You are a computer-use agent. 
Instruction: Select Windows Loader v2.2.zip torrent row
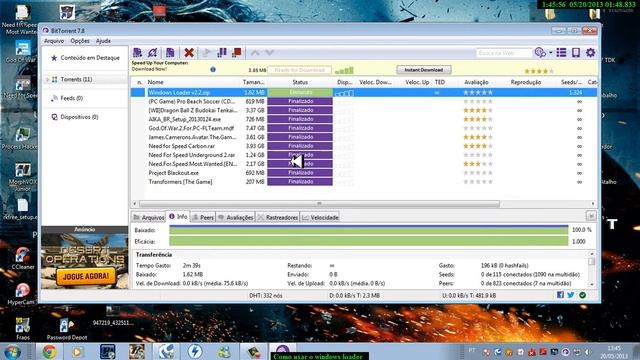363,93
